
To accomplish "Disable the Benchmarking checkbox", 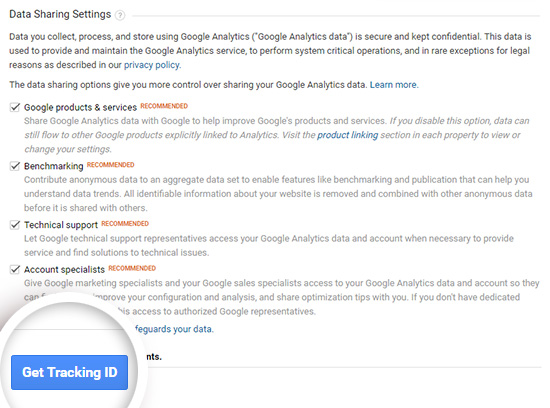I will click(15, 166).
